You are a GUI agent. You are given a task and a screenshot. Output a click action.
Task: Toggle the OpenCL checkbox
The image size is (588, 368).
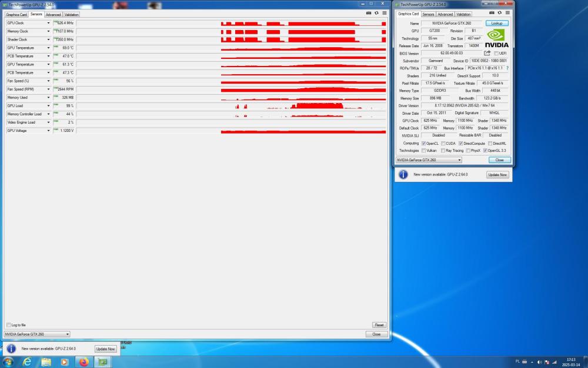coord(424,144)
